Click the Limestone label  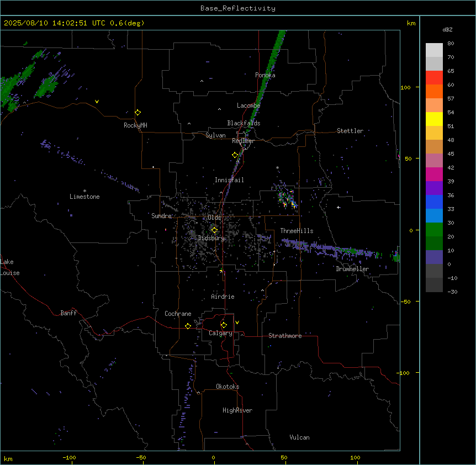click(x=84, y=197)
